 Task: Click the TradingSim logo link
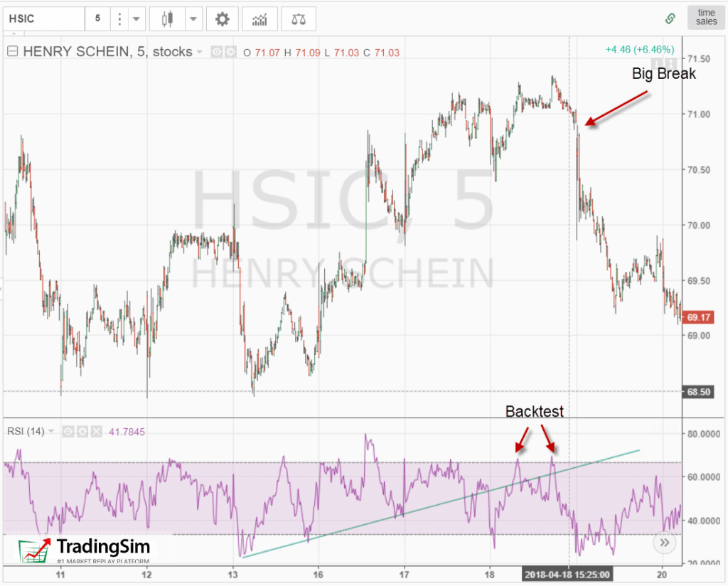point(87,549)
